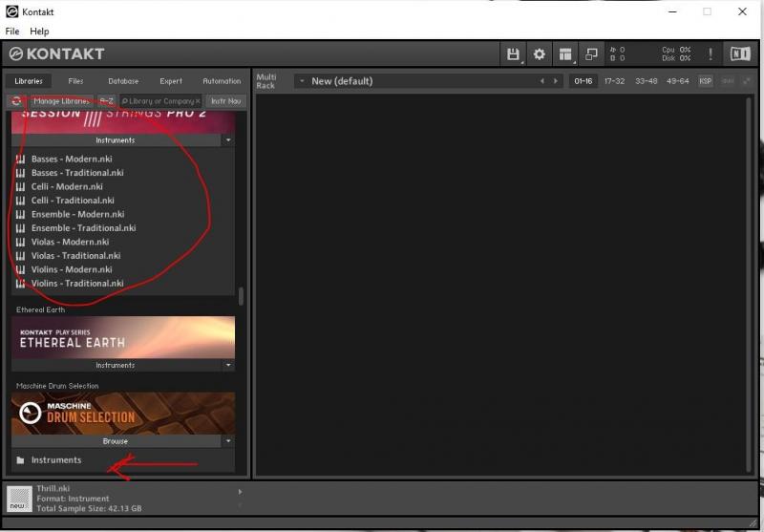This screenshot has height=532, width=764.
Task: Click the piano icon beside Basses - Modern.nki
Action: pyautogui.click(x=20, y=159)
